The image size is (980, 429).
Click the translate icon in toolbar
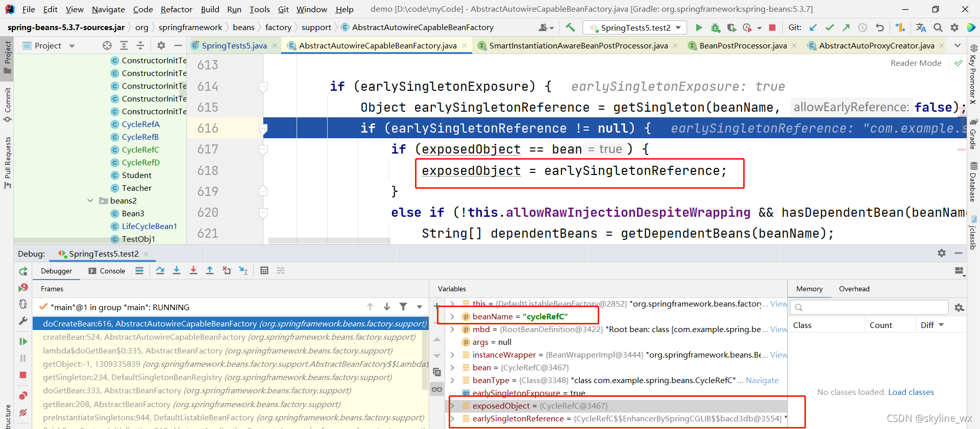pyautogui.click(x=921, y=28)
